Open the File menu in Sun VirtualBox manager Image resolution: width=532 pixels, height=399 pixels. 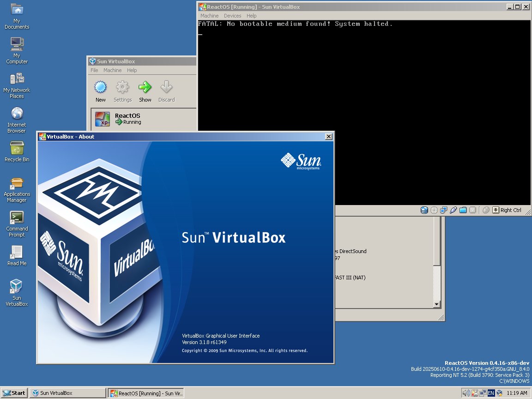pos(94,70)
